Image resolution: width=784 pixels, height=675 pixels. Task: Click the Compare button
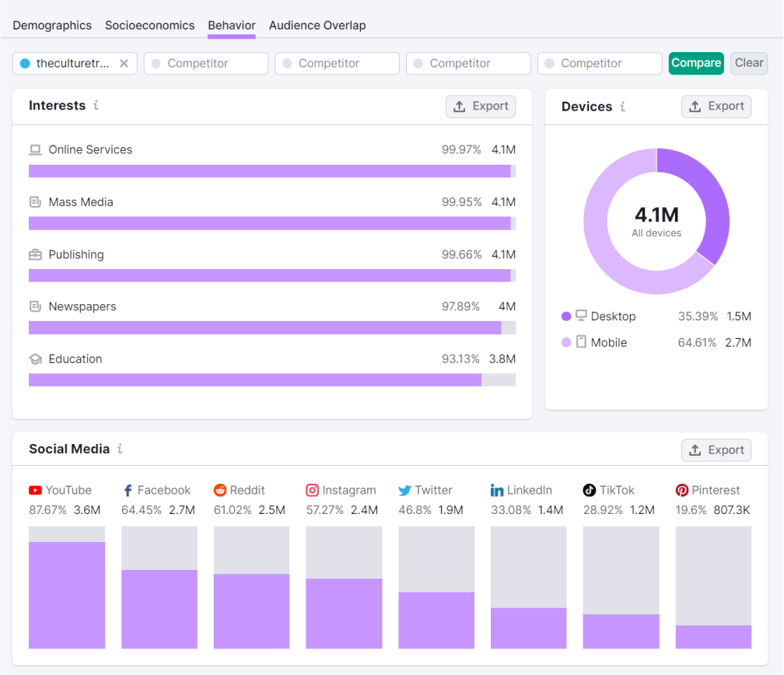coord(695,63)
